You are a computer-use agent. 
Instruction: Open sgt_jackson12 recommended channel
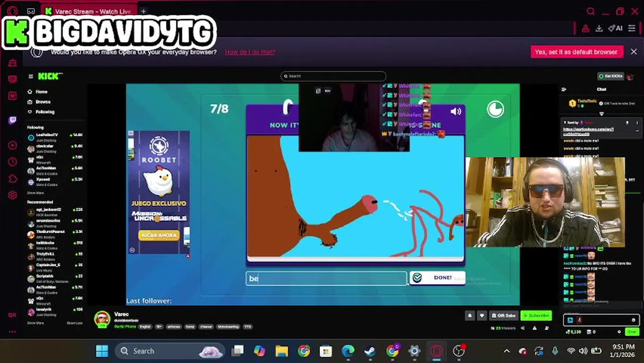tap(55, 211)
